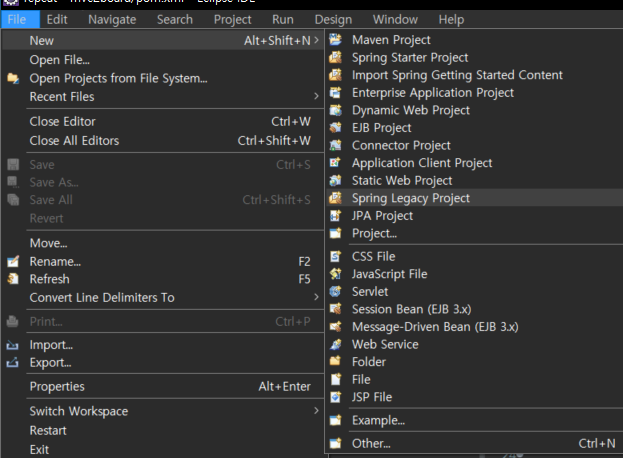Click the JPA Project icon
Image resolution: width=623 pixels, height=458 pixels.
335,216
